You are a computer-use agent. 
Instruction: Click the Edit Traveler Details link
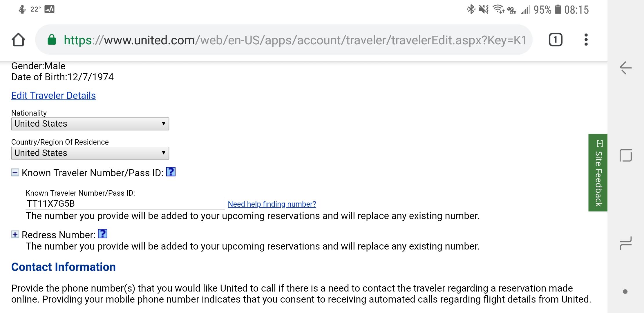coord(53,96)
